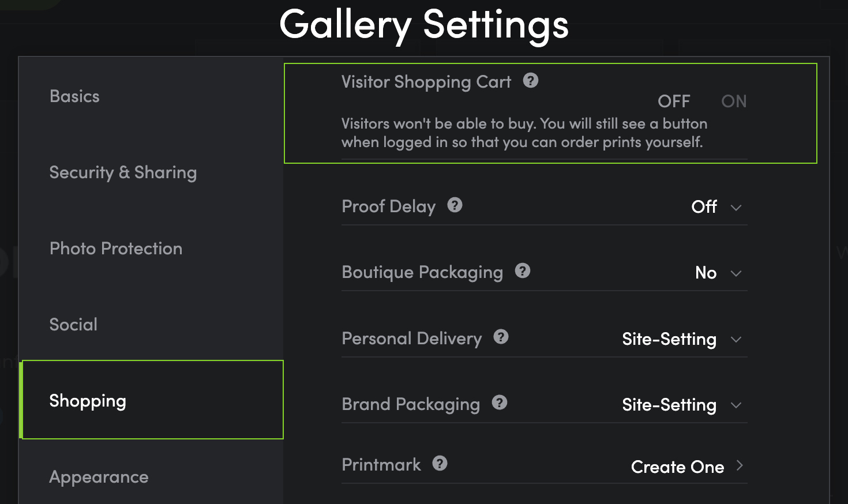Open help icon beside Proof Delay
848x504 pixels.
[x=455, y=205]
